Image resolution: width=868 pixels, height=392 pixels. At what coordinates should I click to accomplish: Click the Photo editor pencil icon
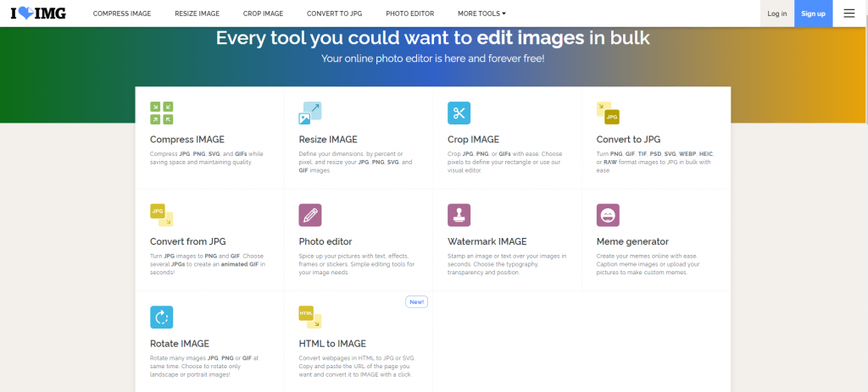[310, 215]
